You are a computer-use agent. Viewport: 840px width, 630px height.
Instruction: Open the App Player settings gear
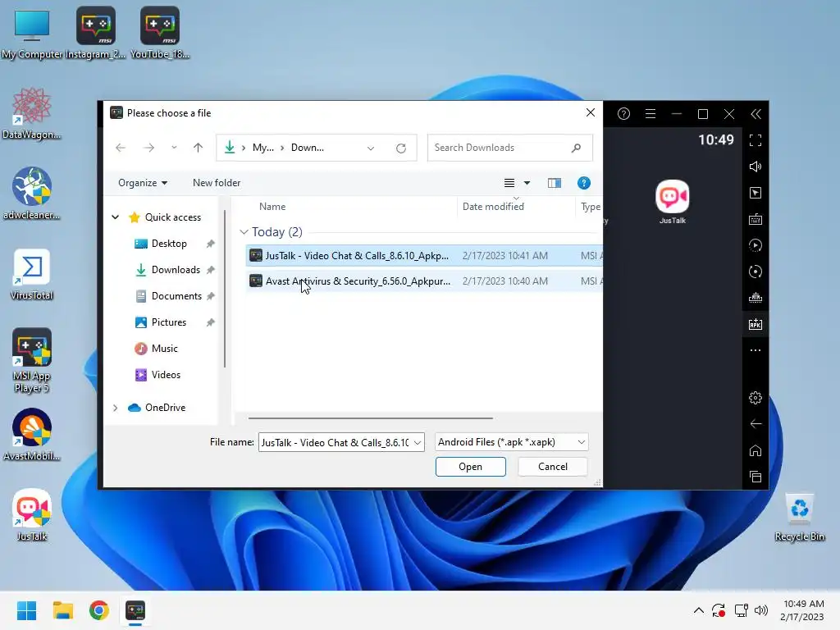click(756, 398)
